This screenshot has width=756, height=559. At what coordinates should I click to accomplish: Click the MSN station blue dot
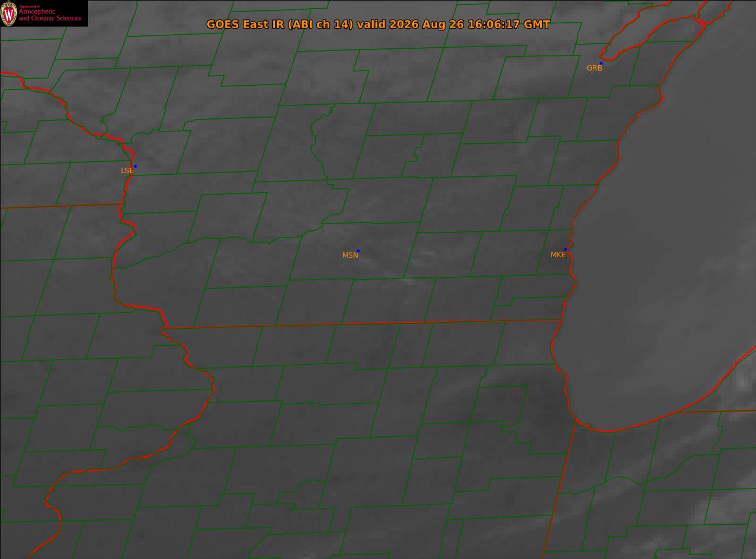tap(358, 251)
